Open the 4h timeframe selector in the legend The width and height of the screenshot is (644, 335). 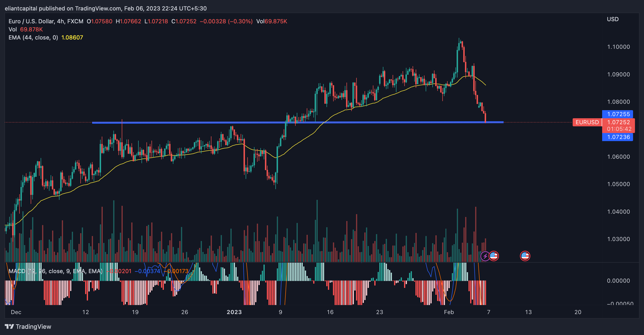click(x=60, y=21)
